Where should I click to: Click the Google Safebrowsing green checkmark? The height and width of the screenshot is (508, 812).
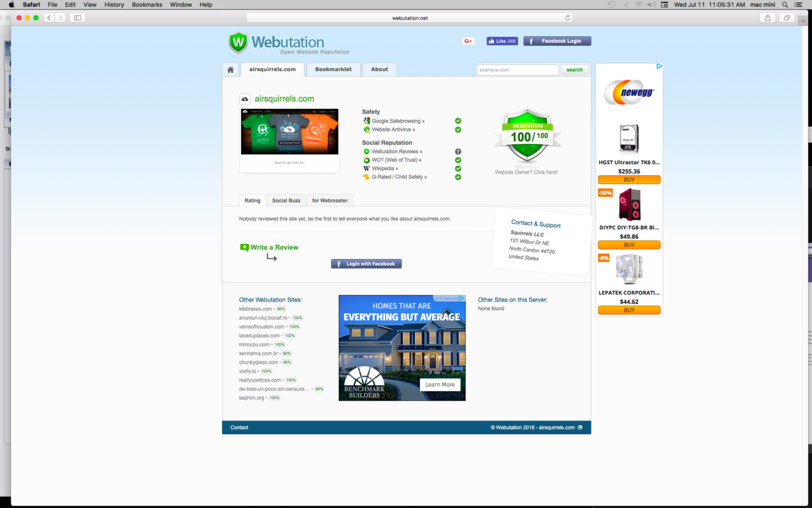pos(458,121)
